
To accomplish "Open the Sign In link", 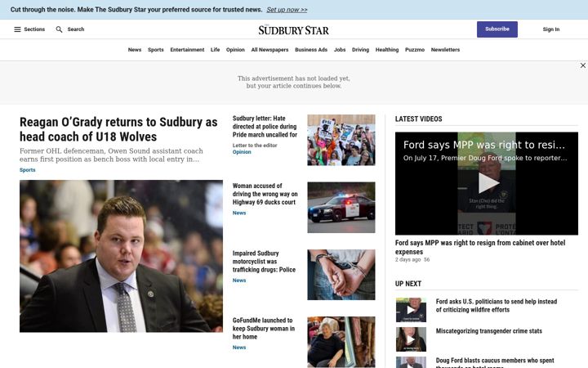I will pos(551,29).
